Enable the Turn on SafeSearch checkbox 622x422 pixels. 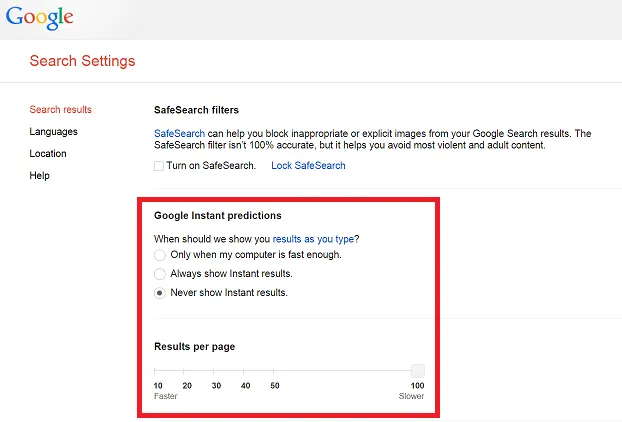[x=159, y=166]
